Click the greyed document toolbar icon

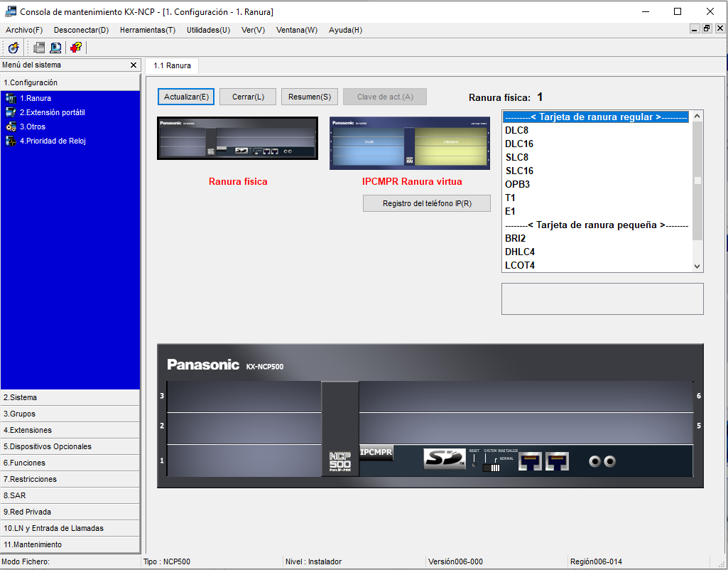pyautogui.click(x=40, y=48)
